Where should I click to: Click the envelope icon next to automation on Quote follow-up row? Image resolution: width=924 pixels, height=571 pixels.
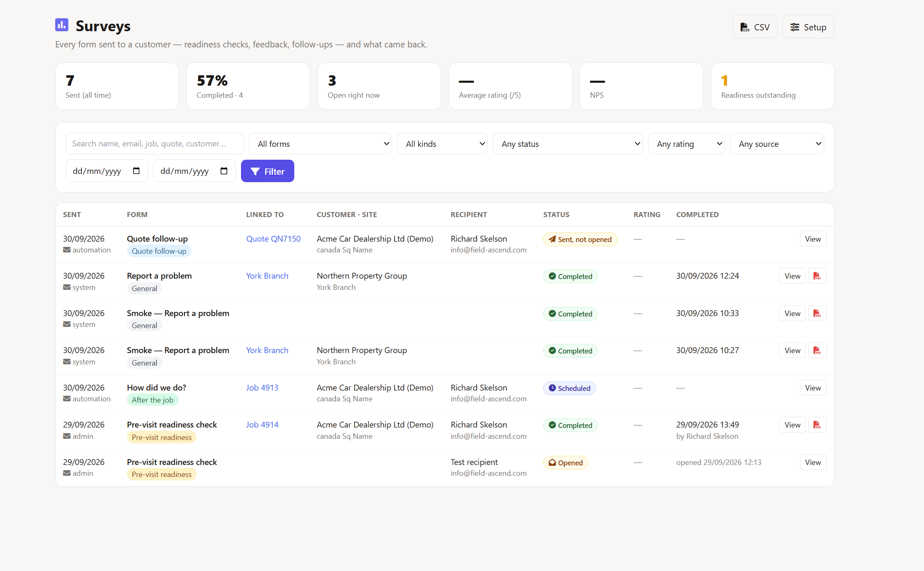point(67,250)
